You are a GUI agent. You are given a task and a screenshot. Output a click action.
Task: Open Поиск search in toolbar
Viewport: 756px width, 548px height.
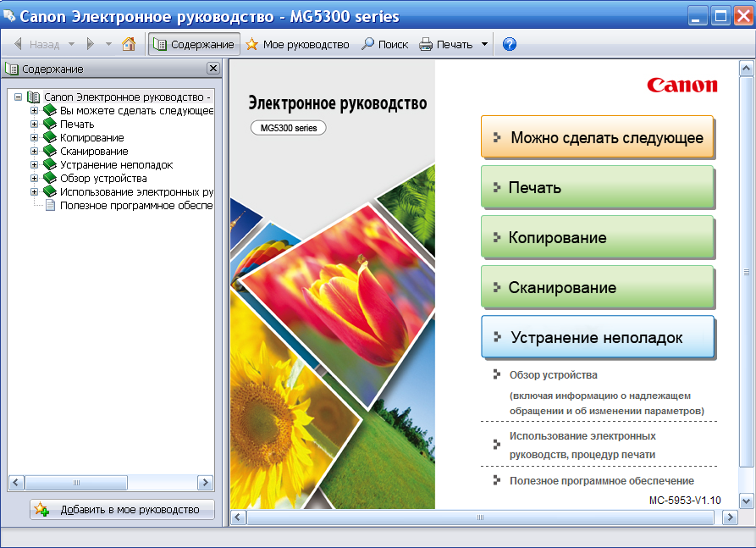click(x=384, y=44)
